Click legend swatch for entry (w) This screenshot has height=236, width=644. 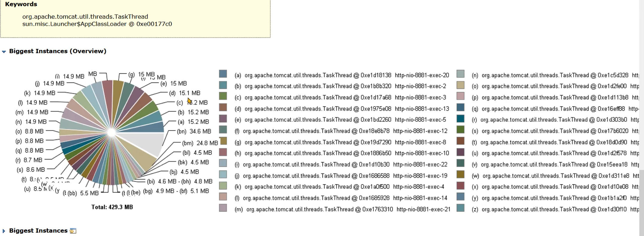click(461, 174)
